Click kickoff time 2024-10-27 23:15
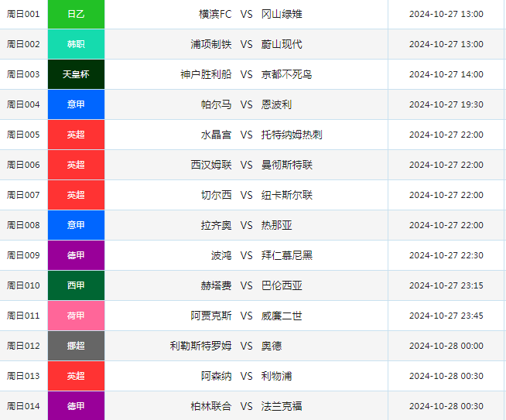Image resolution: width=506 pixels, height=420 pixels. tap(446, 285)
